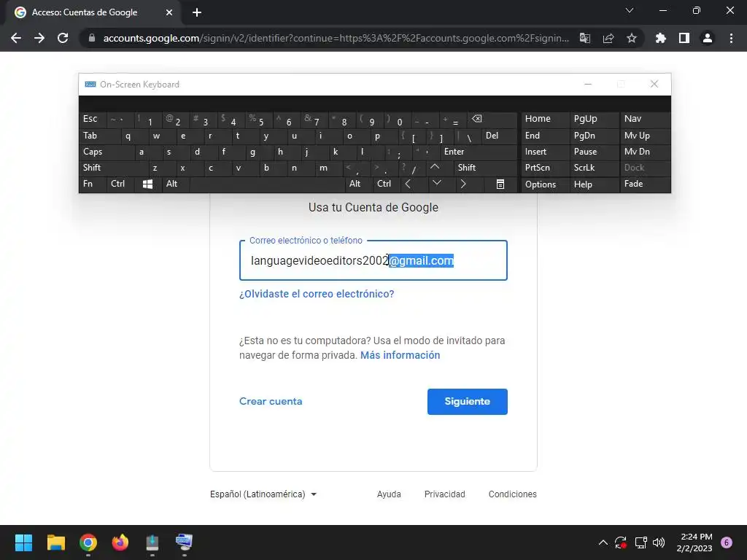Reload the Google sign-in page
Screen dimensions: 747x560
(x=63, y=38)
